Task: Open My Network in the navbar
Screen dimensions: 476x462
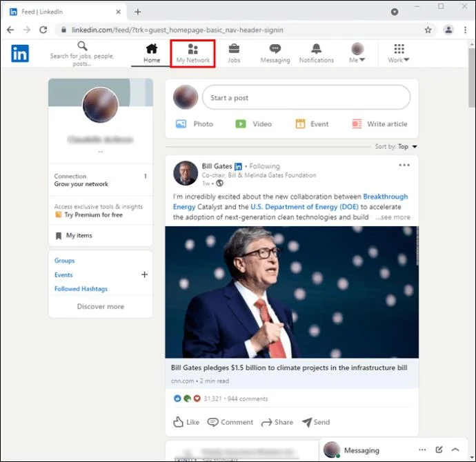Action: click(x=193, y=53)
